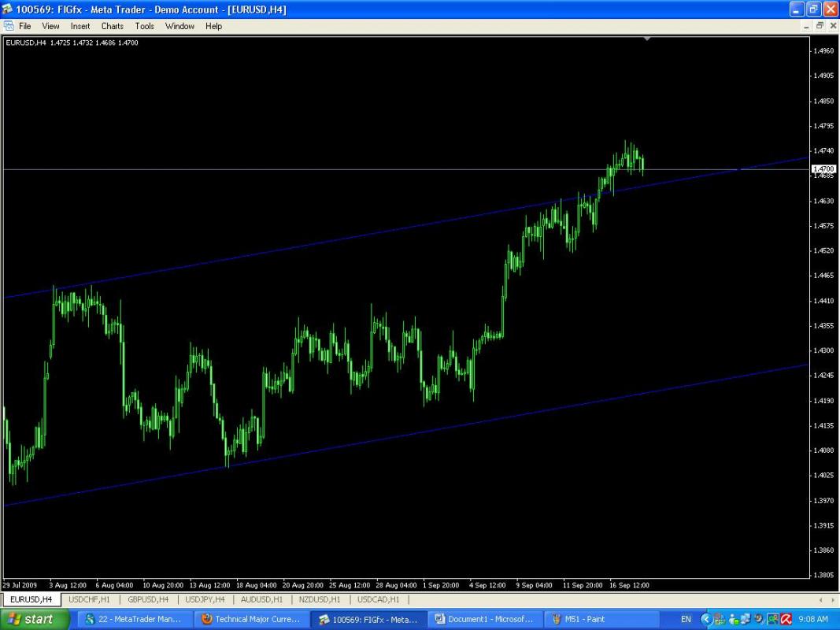Click the chart document icon beside File
Image resolution: width=840 pixels, height=630 pixels.
pyautogui.click(x=9, y=26)
